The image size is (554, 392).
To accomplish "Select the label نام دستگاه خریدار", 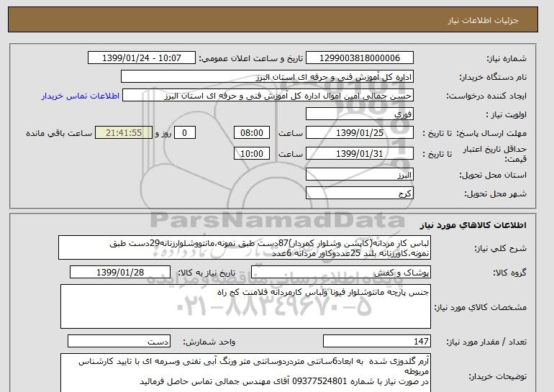I will point(493,77).
